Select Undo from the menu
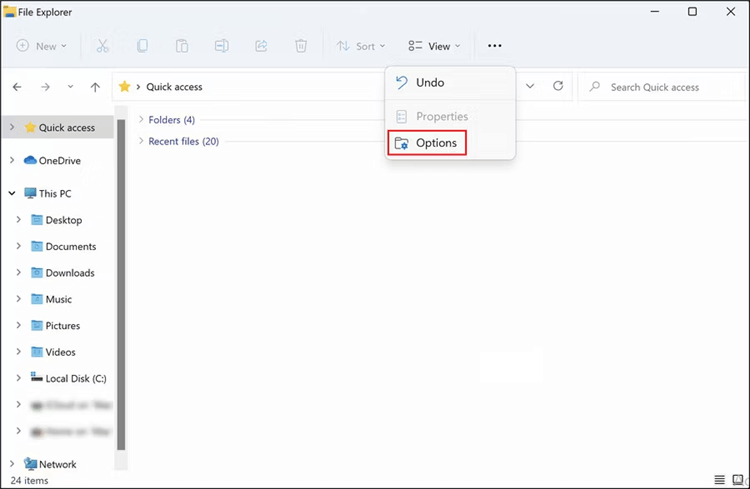Image resolution: width=750 pixels, height=489 pixels. (450, 83)
